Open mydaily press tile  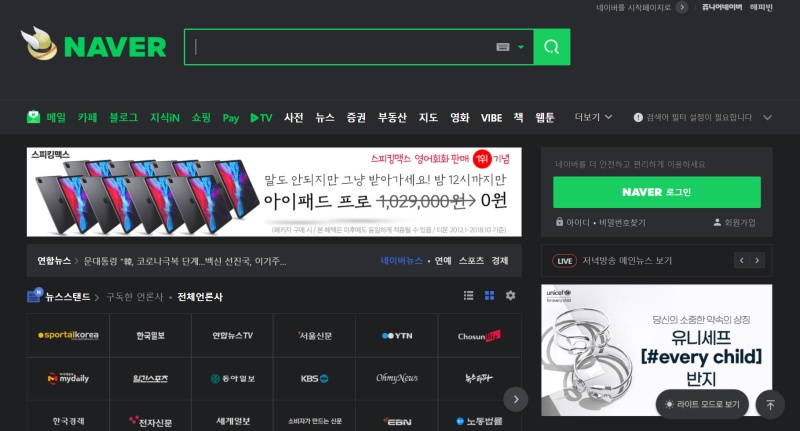point(68,378)
